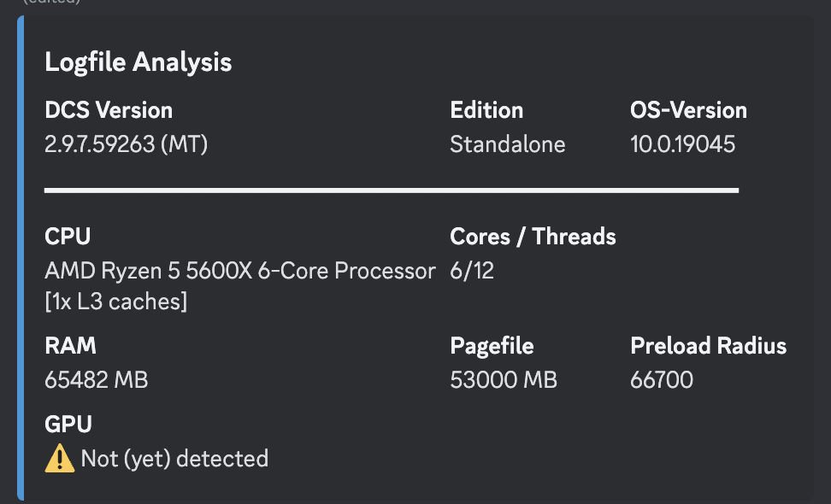This screenshot has height=504, width=831.
Task: Select the Standalone edition value
Action: click(508, 144)
